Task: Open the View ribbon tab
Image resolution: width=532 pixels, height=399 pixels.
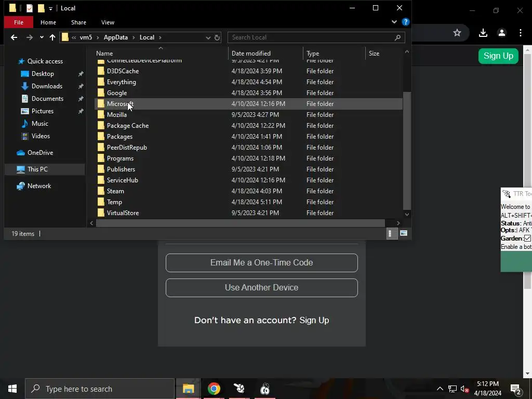Action: pyautogui.click(x=108, y=22)
